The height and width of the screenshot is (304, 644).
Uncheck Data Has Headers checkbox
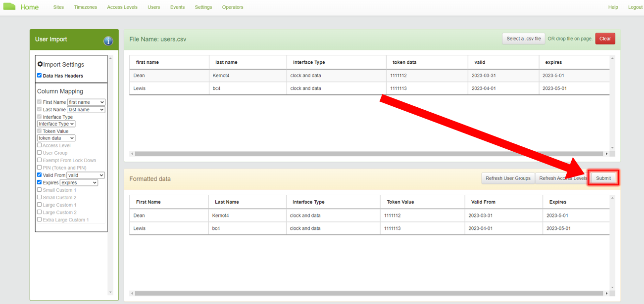point(40,76)
